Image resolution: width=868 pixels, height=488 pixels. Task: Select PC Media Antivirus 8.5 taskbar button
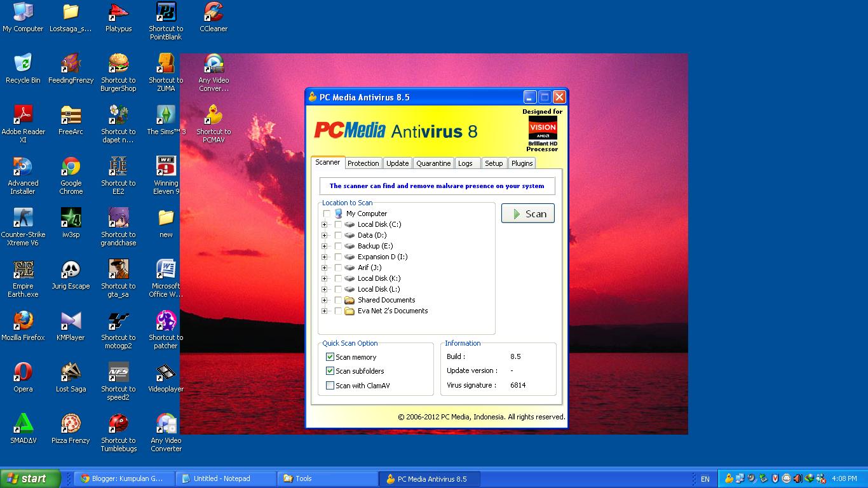coord(430,478)
